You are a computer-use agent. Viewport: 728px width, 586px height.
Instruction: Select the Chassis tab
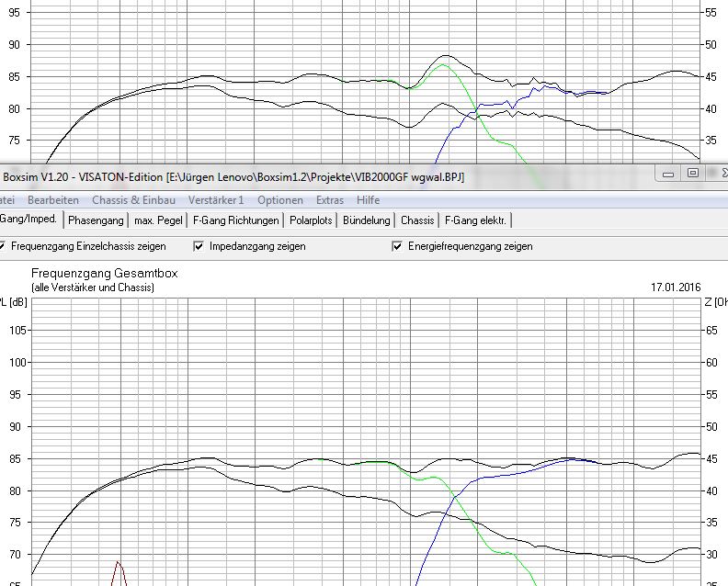[416, 220]
